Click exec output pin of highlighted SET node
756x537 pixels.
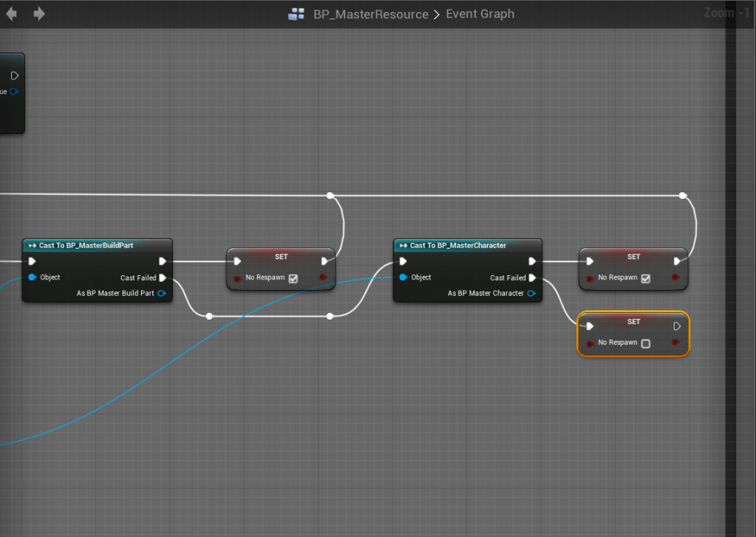pyautogui.click(x=677, y=326)
